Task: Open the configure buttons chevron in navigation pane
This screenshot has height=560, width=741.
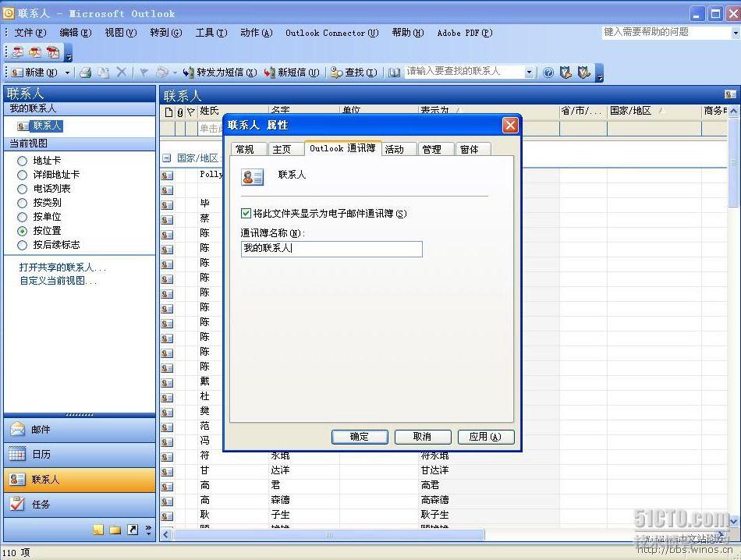Action: point(148,530)
